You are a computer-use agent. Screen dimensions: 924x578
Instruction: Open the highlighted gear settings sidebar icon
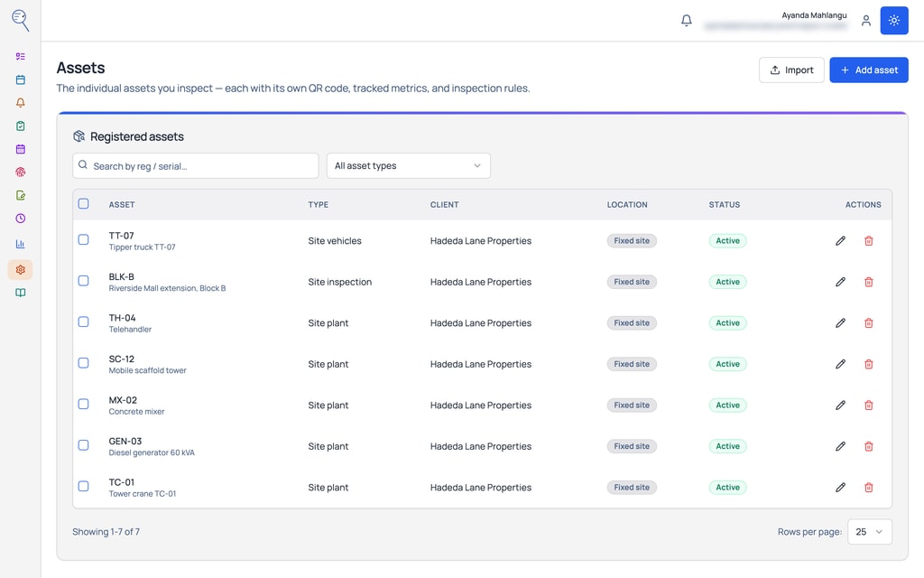point(20,269)
